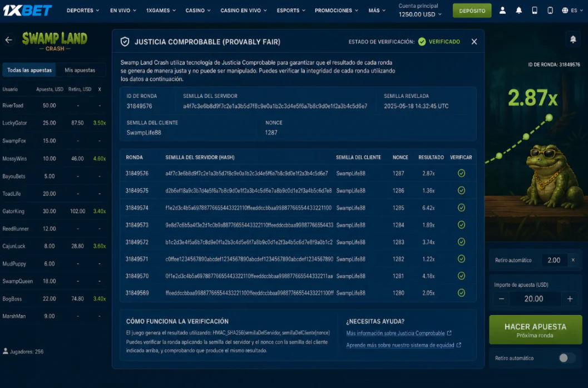Click the server seed value in details
Viewport: 588px width, 388px height.
click(275, 106)
